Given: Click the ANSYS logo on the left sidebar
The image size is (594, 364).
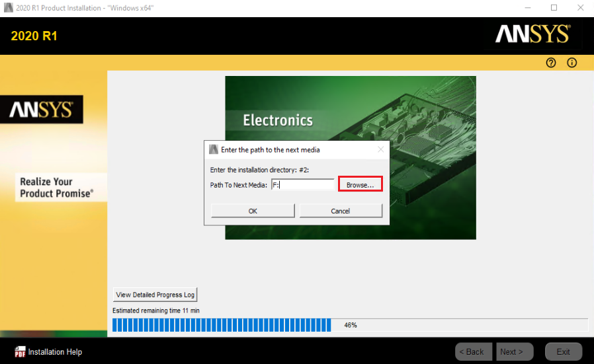Looking at the screenshot, I should click(x=41, y=110).
